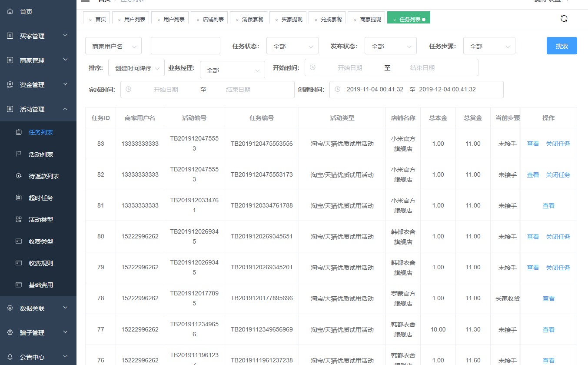Close the 店铺列表 tab with its x
Image resolution: width=588 pixels, height=365 pixels.
tap(198, 20)
